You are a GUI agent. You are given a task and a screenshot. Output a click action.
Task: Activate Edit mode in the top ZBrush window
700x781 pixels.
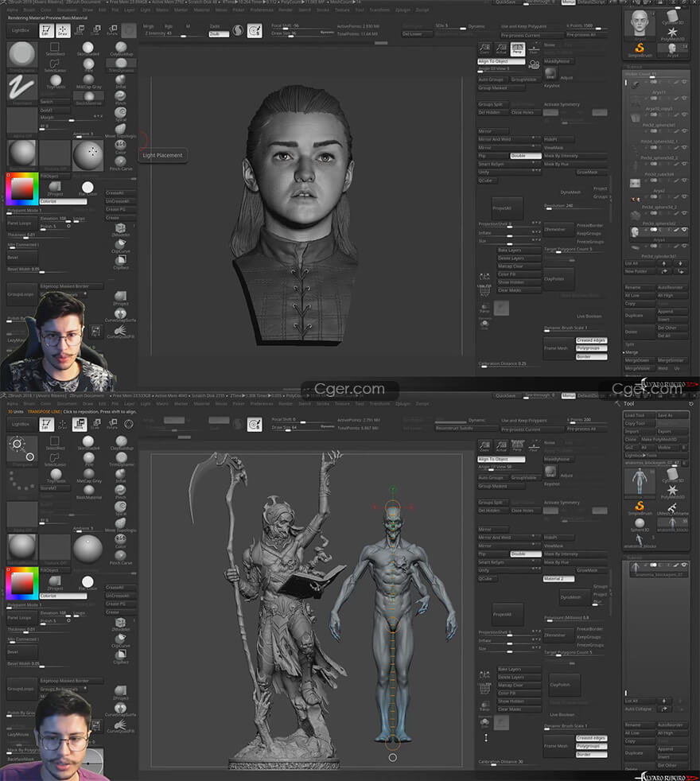coord(46,31)
